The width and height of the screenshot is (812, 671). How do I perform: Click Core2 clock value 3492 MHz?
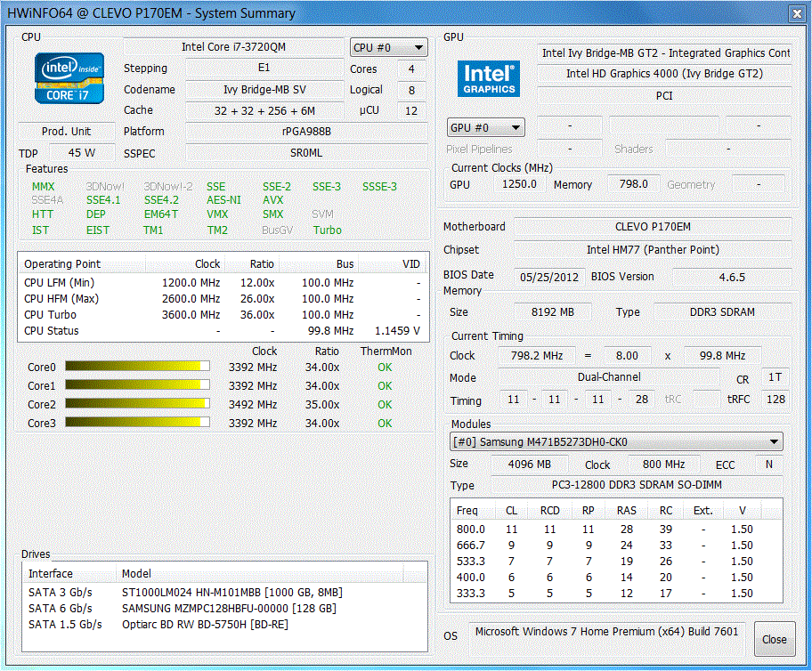pos(253,404)
